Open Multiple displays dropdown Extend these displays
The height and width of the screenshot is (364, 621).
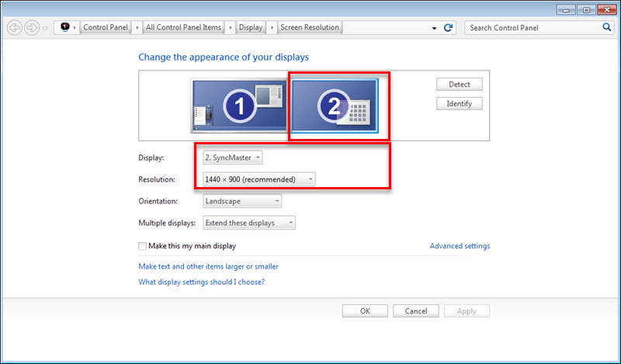click(x=249, y=223)
